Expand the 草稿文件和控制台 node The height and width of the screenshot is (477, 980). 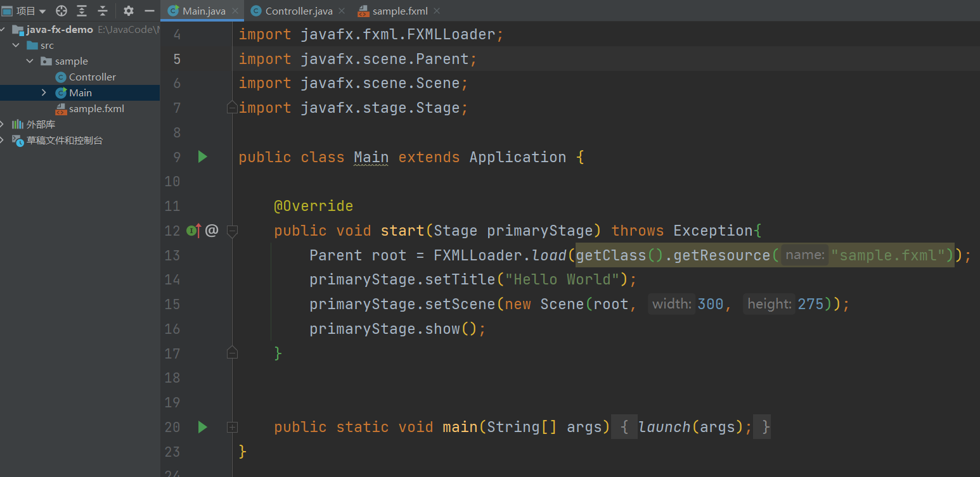[x=3, y=140]
